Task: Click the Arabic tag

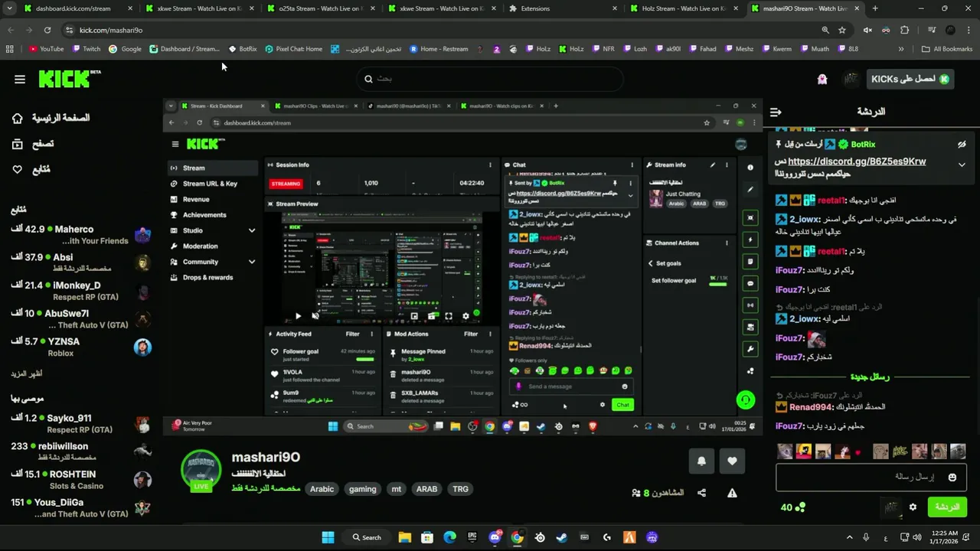Action: point(322,489)
